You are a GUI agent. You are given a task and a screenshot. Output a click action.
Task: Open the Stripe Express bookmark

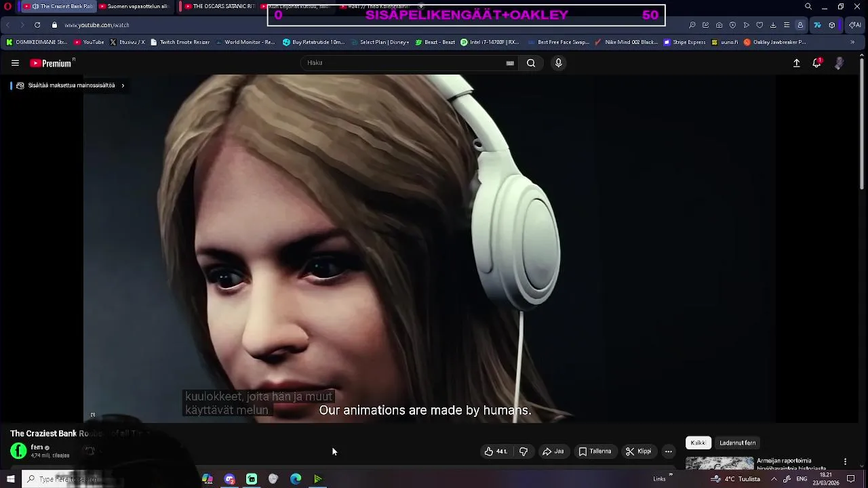[684, 42]
